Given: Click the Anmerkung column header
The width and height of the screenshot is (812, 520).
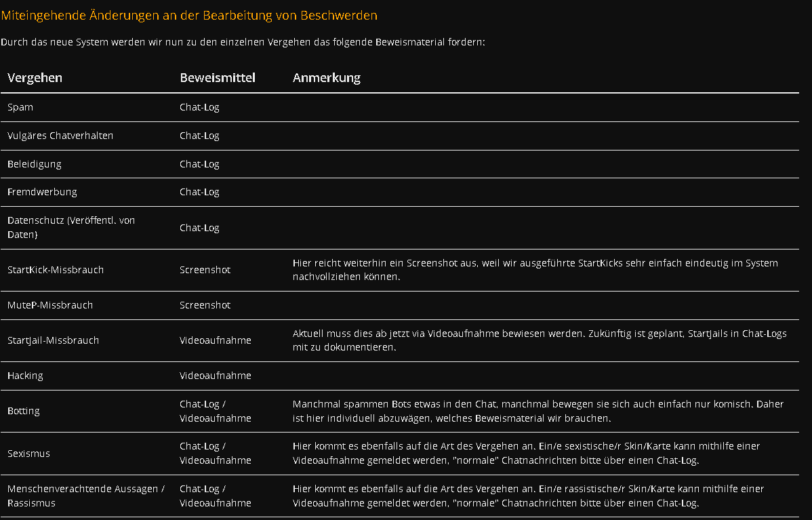Looking at the screenshot, I should [x=326, y=78].
